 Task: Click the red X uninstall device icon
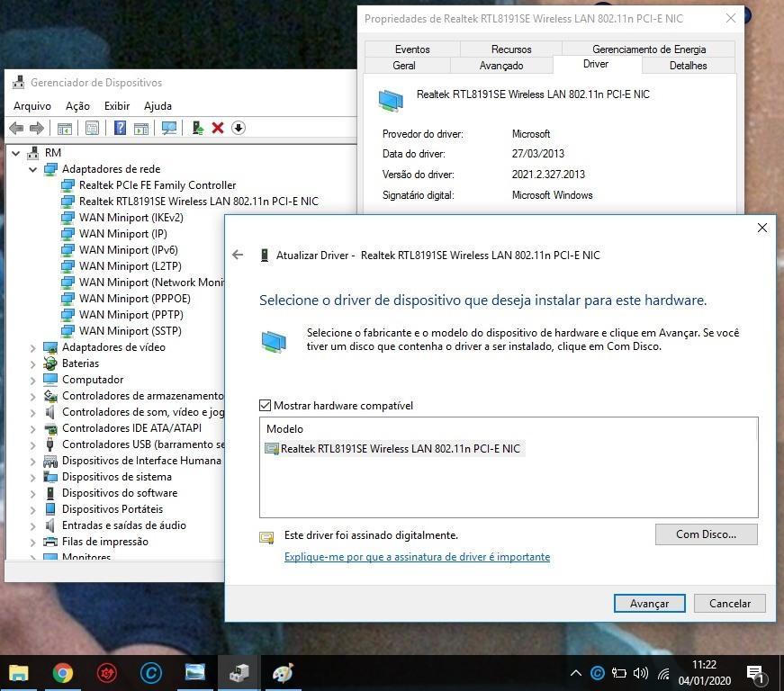218,128
